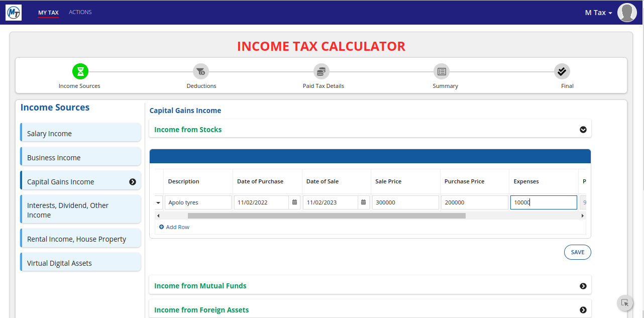The image size is (644, 318).
Task: Open Date of Sale calendar picker
Action: (x=364, y=202)
